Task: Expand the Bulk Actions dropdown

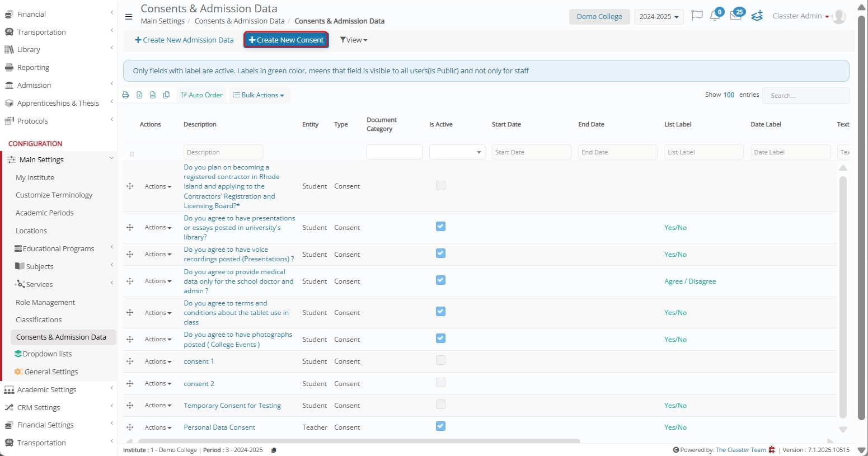Action: pos(259,95)
